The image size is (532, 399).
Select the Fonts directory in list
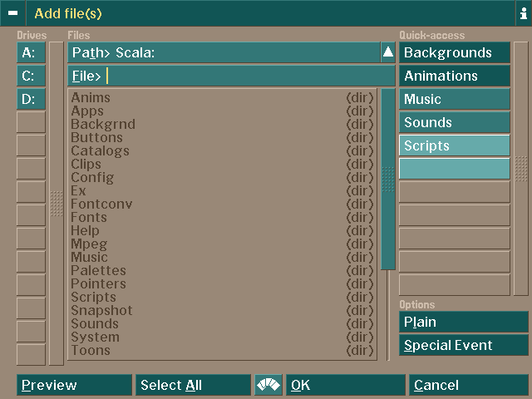[x=89, y=217]
